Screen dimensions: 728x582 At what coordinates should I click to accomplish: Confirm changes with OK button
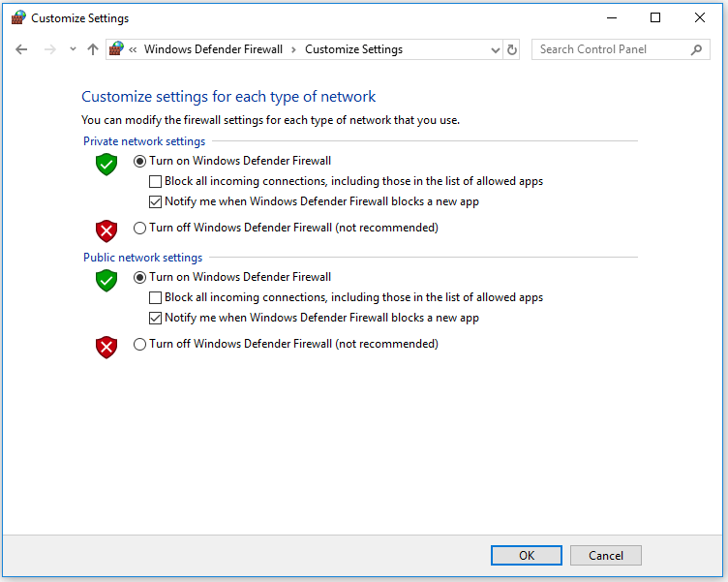(x=527, y=556)
